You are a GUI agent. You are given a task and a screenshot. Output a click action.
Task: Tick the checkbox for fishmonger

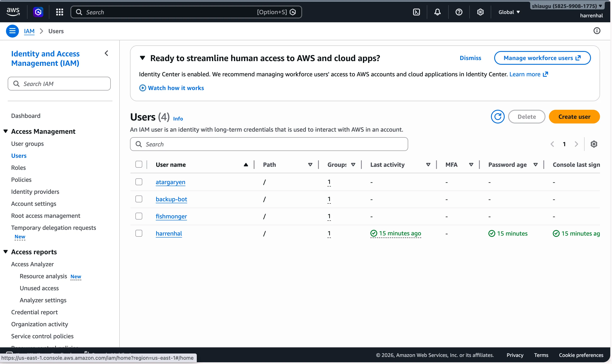(139, 216)
